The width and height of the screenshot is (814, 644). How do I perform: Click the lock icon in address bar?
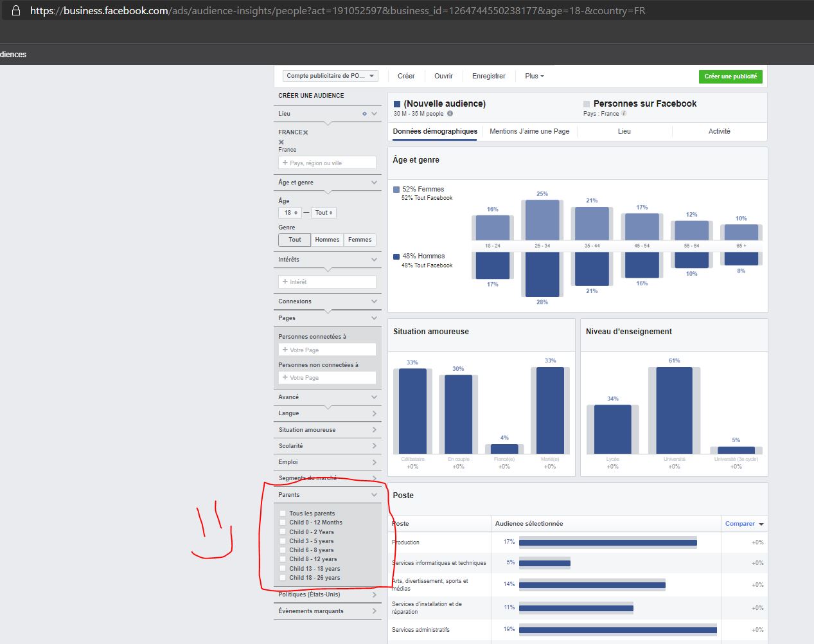(16, 11)
